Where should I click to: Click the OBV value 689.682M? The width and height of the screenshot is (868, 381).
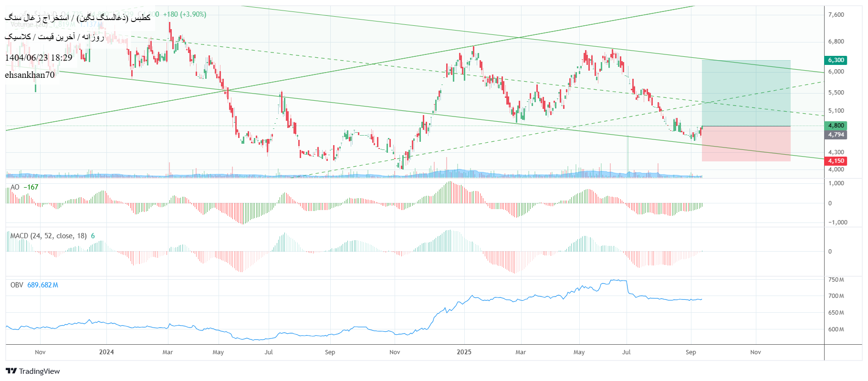coord(42,285)
